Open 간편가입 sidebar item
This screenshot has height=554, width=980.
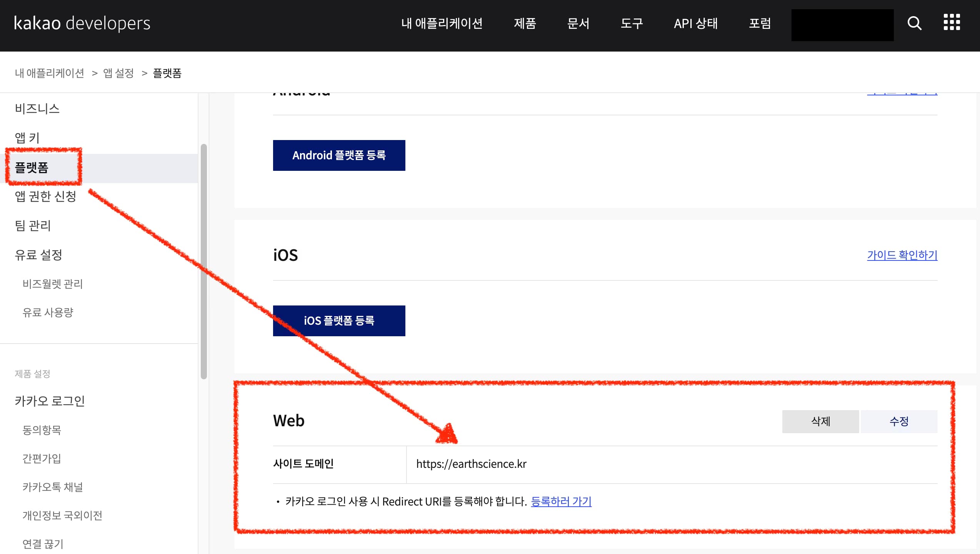[42, 458]
